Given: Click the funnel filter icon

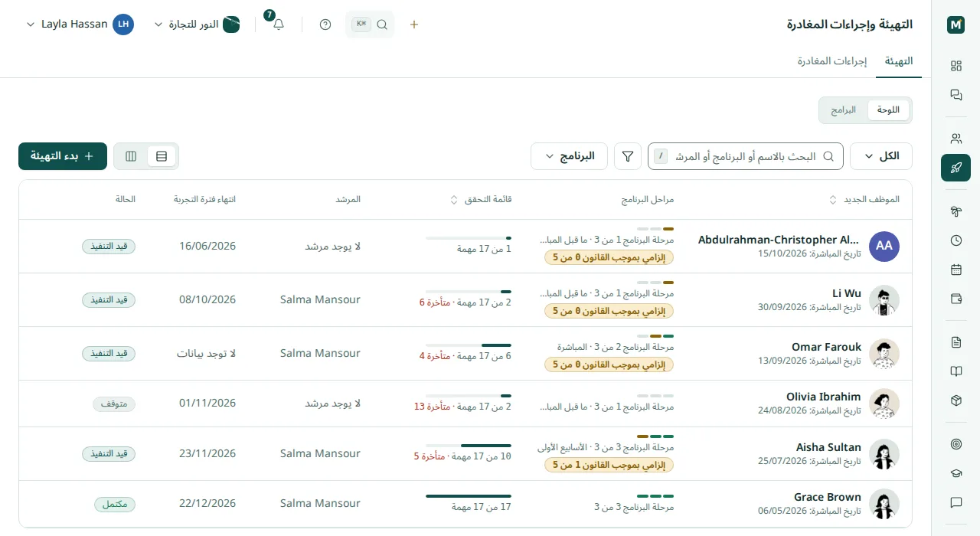Looking at the screenshot, I should pyautogui.click(x=628, y=156).
